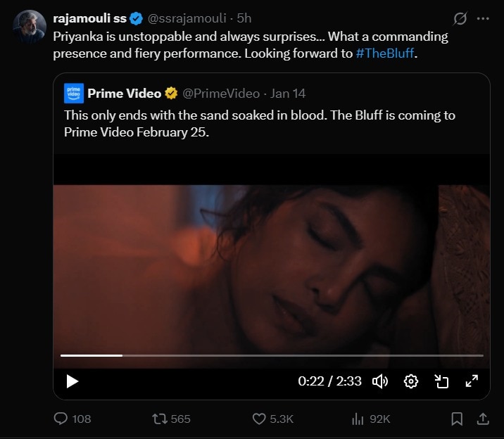Open rajamouli ss profile picture
504x439 pixels.
point(29,27)
